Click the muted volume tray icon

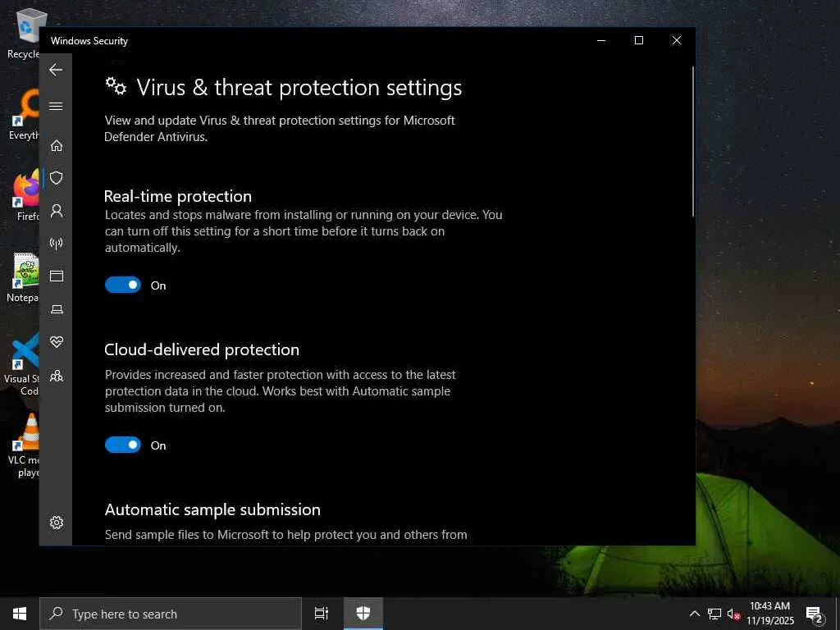pos(734,614)
